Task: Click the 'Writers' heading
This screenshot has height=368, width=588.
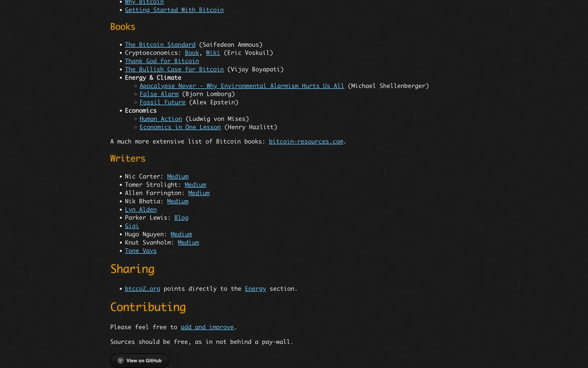Action: click(x=128, y=158)
